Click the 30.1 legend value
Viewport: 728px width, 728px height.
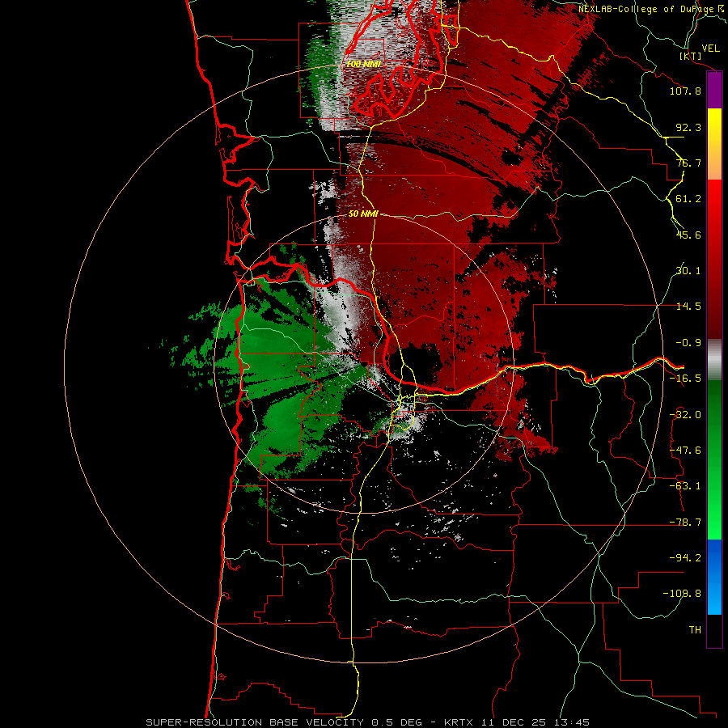coord(688,271)
